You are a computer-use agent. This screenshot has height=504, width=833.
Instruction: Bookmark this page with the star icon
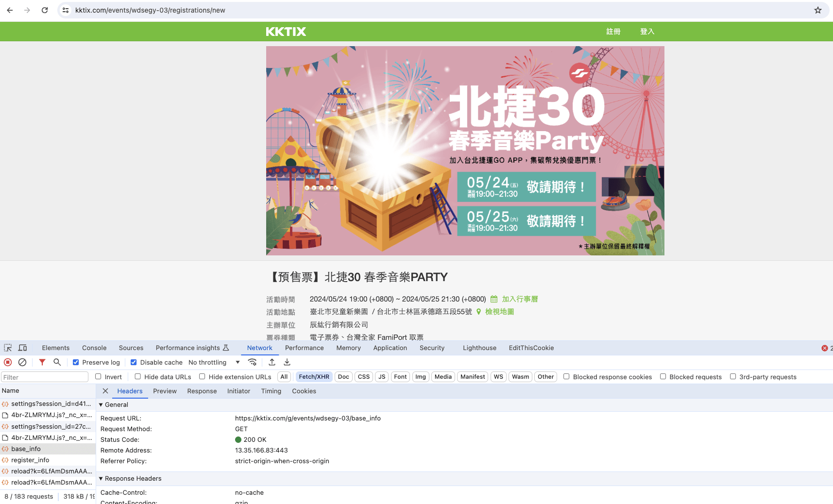tap(818, 10)
